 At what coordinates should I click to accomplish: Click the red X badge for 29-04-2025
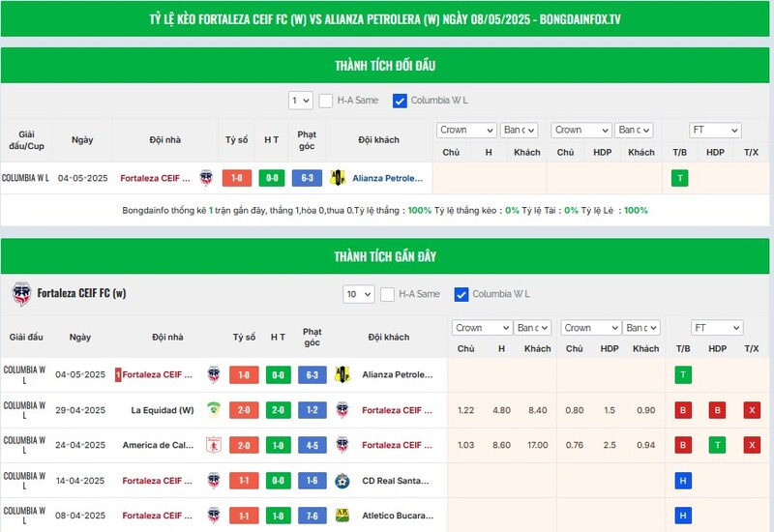tap(752, 410)
